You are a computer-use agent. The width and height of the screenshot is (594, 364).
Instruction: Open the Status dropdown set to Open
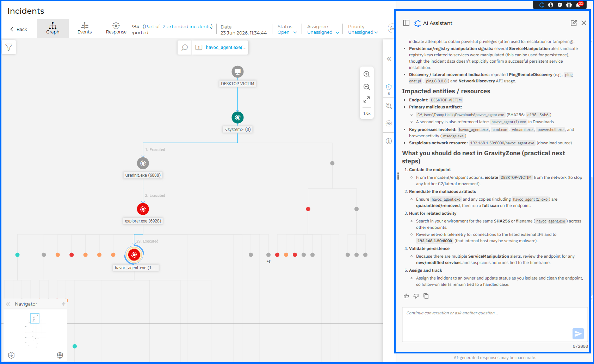(x=287, y=32)
